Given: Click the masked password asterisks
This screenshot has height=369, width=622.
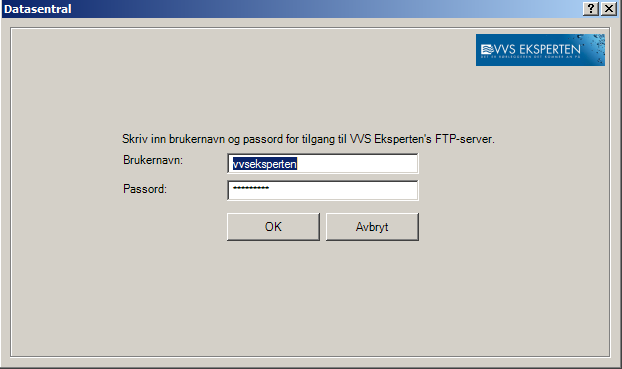Looking at the screenshot, I should tap(250, 188).
